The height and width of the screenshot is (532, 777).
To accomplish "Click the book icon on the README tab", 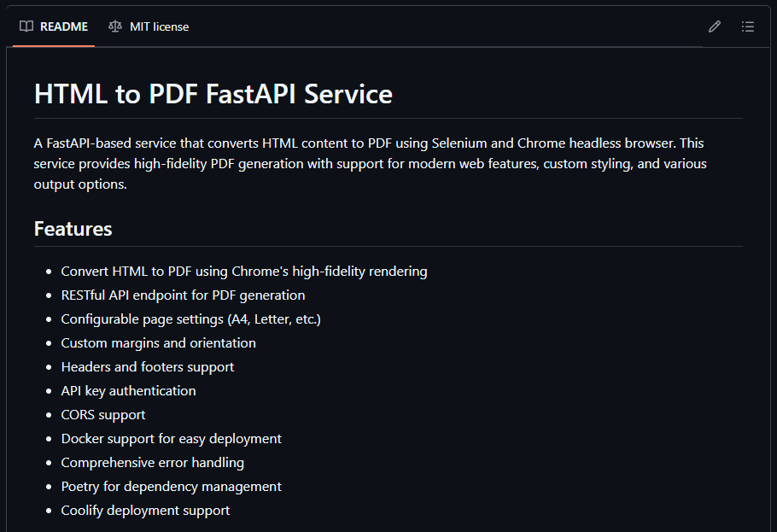I will tap(26, 26).
